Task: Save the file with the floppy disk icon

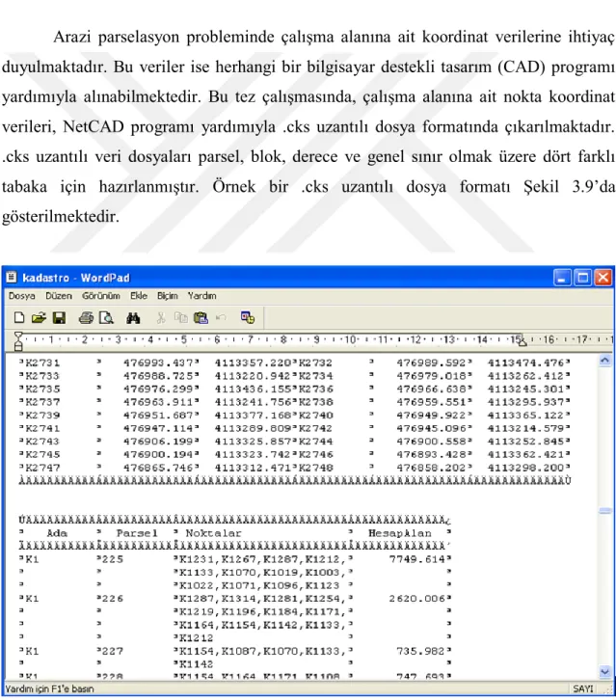Action: click(59, 318)
